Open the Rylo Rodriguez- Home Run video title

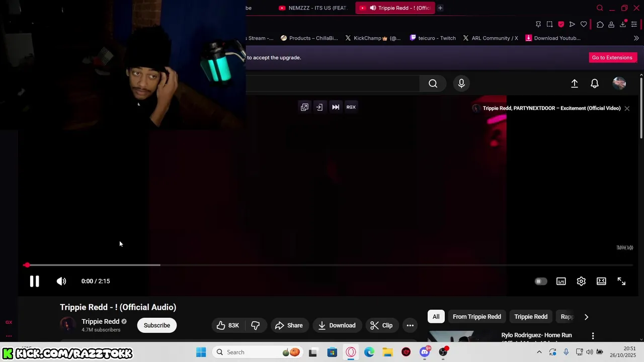536,335
